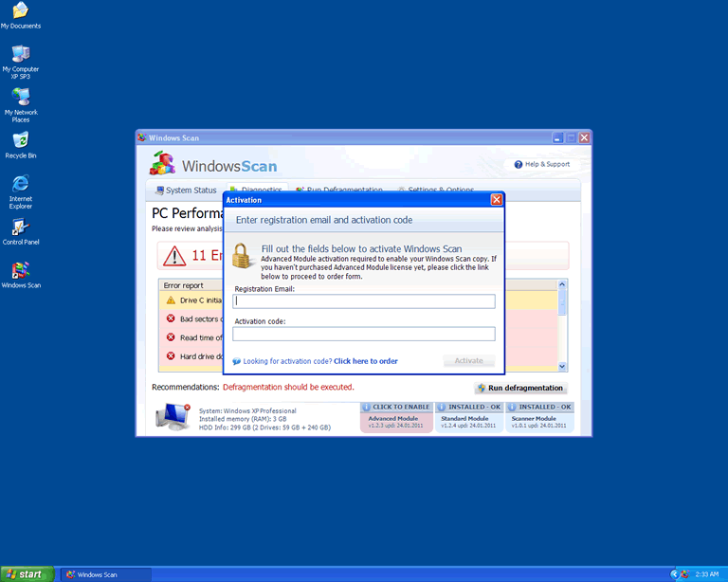Open My Network Places icon
Viewport: 728px width, 582px height.
[x=20, y=98]
